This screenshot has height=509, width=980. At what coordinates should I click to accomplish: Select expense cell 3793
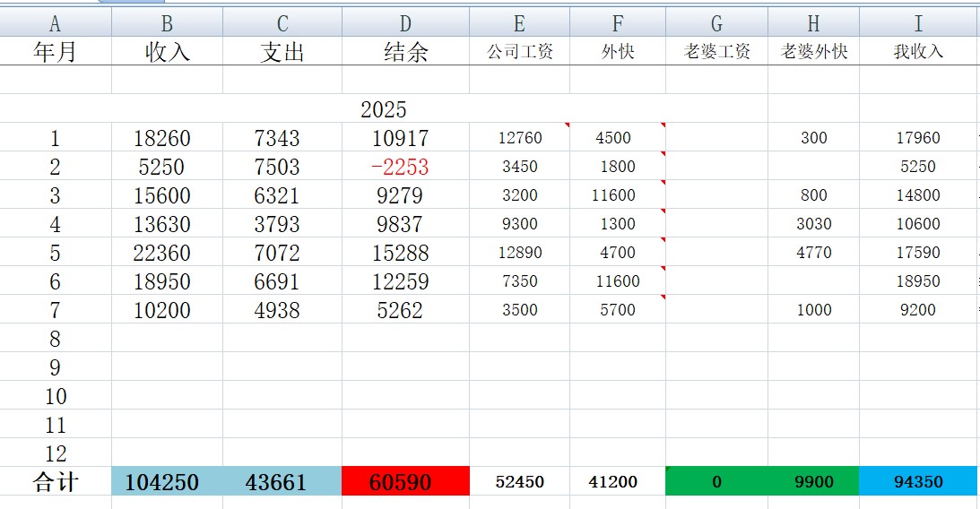[282, 224]
